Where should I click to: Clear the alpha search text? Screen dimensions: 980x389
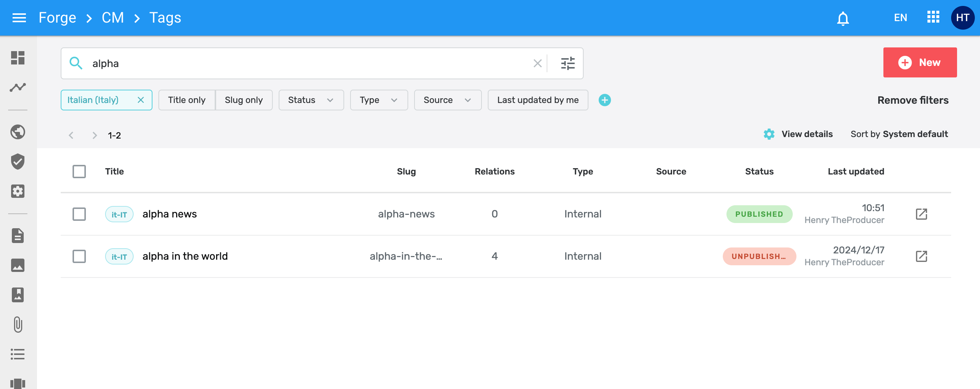click(537, 63)
